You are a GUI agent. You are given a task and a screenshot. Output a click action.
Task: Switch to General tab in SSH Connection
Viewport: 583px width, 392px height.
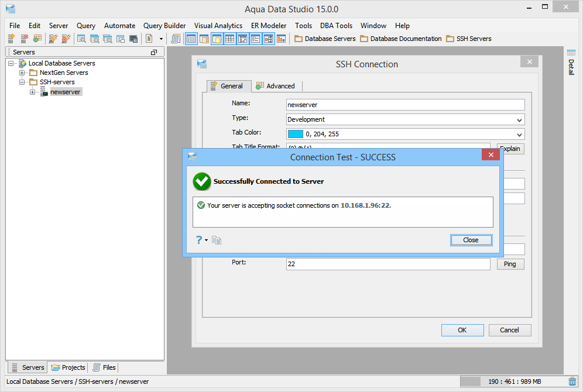pyautogui.click(x=229, y=86)
